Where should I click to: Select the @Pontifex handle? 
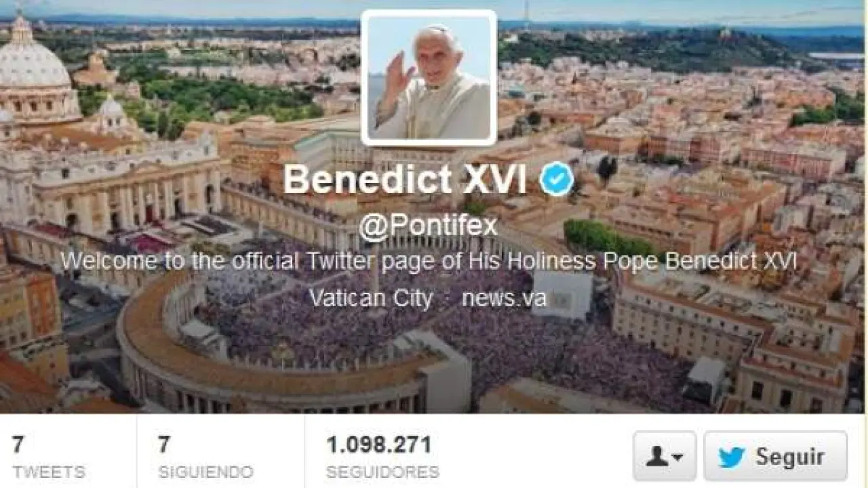click(x=428, y=226)
